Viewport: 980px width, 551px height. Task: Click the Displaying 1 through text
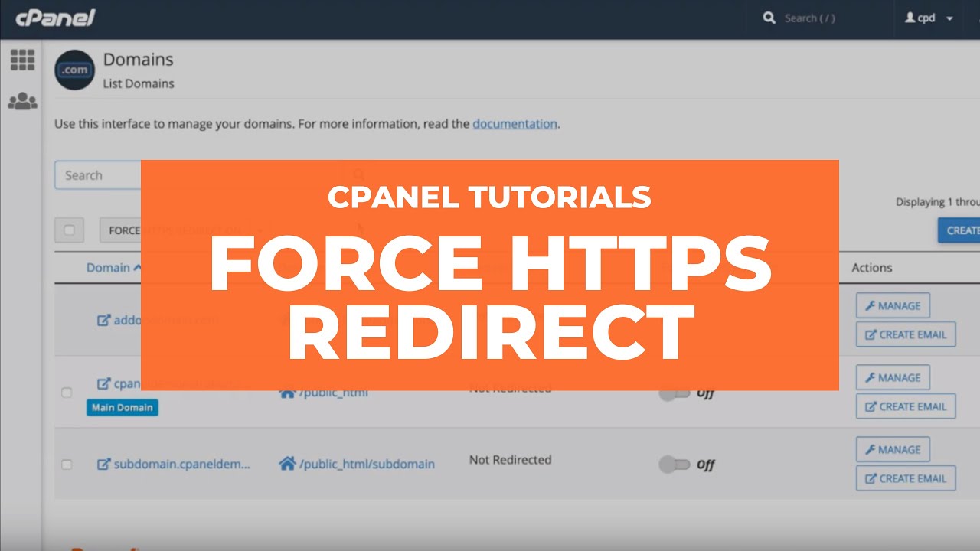click(x=938, y=202)
